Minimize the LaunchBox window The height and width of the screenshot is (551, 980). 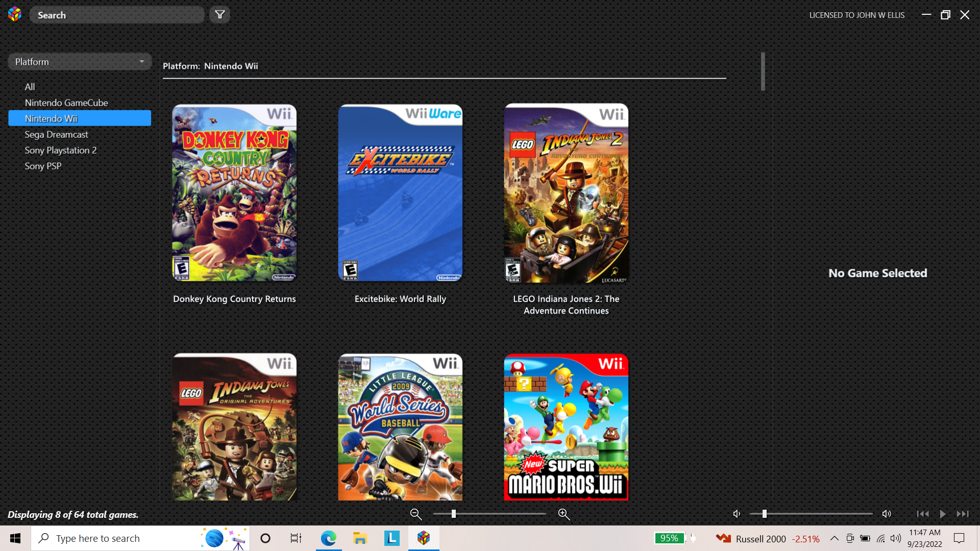tap(926, 15)
